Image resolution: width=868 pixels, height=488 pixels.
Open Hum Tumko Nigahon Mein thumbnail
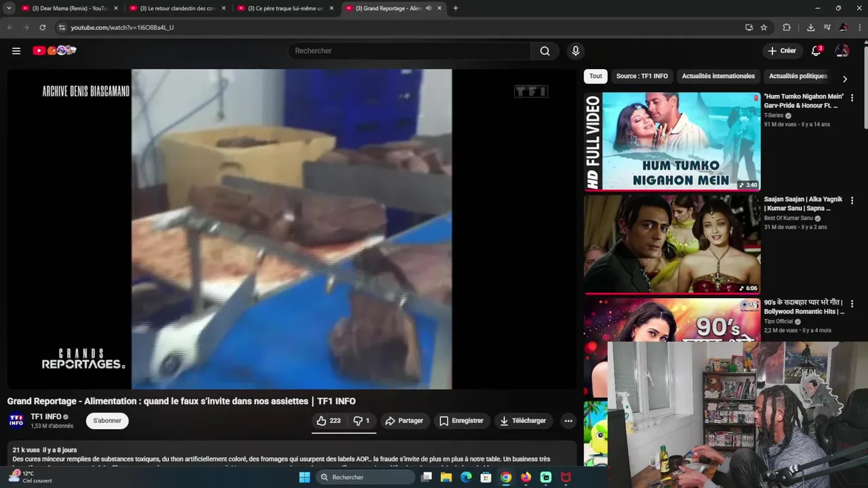(x=672, y=142)
